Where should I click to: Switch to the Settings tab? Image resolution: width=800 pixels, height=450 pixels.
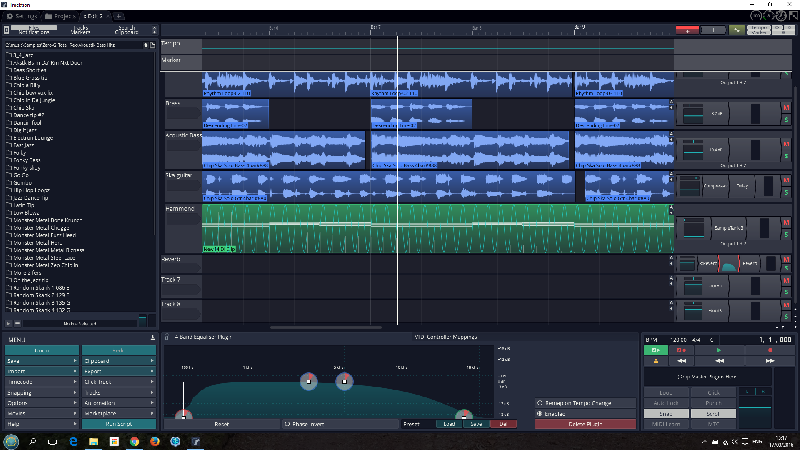tap(22, 16)
